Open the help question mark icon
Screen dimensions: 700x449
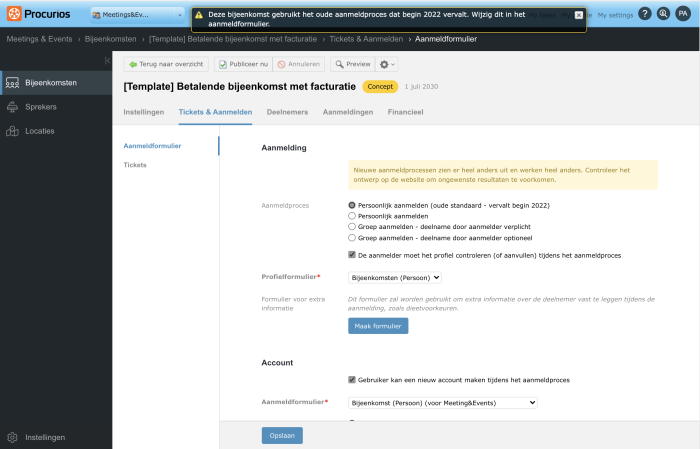coord(644,14)
